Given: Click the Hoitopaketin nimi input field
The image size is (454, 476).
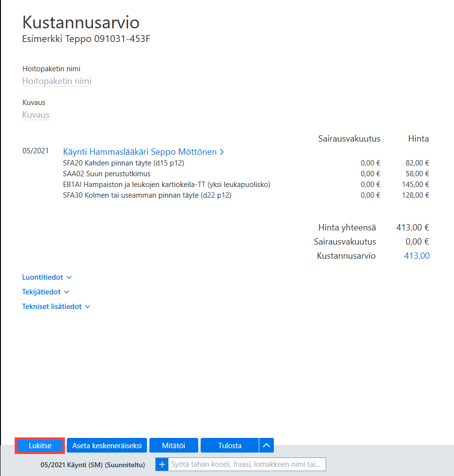Looking at the screenshot, I should coord(57,81).
